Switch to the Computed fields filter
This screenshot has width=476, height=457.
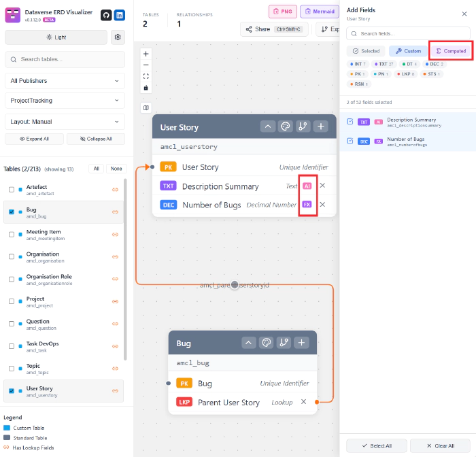pos(451,51)
